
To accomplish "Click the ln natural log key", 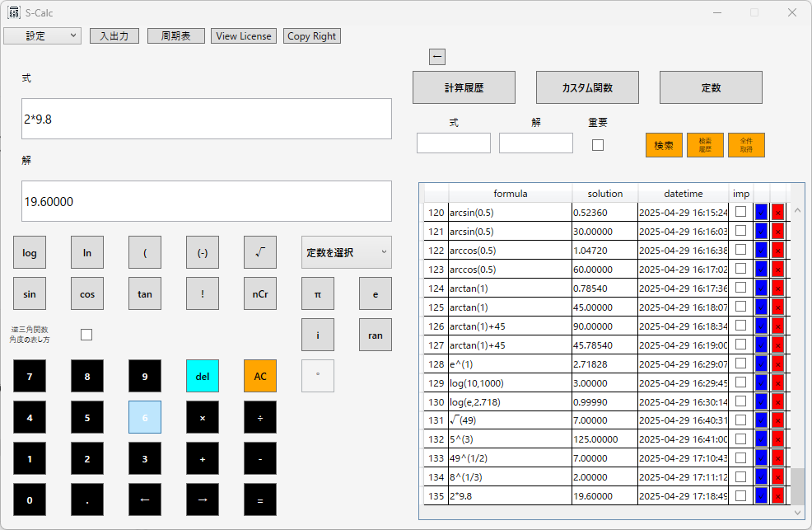I will coord(87,252).
